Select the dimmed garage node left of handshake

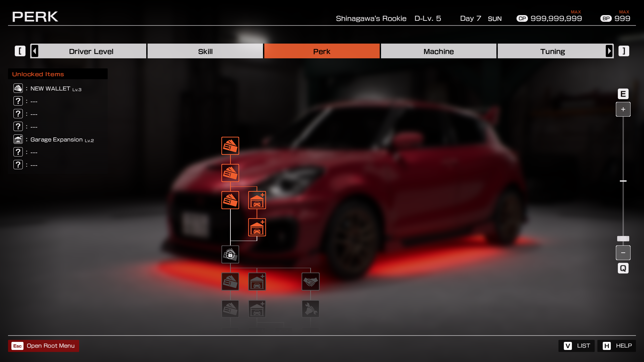[x=257, y=282]
